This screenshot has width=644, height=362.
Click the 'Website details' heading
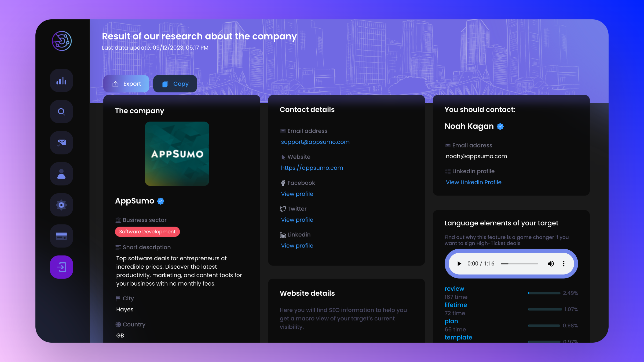(307, 293)
